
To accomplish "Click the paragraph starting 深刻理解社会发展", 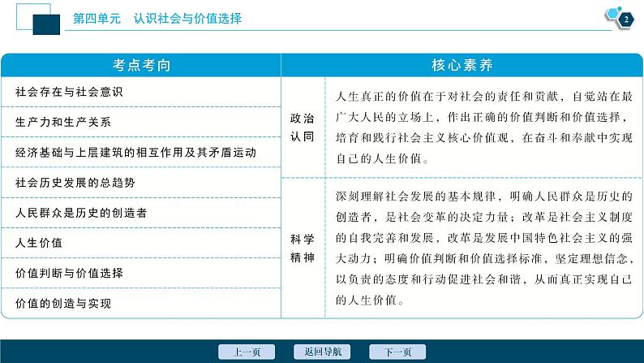I will (x=484, y=248).
